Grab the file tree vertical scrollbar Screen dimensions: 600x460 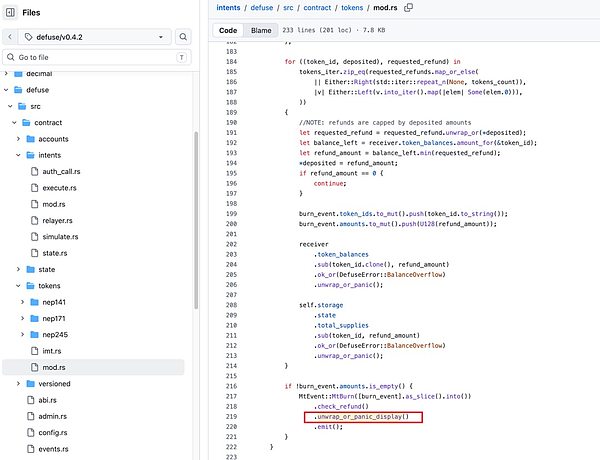click(196, 220)
